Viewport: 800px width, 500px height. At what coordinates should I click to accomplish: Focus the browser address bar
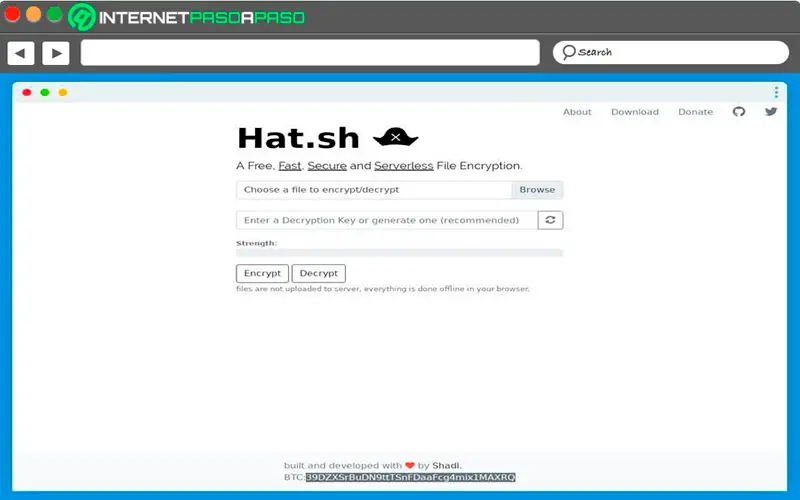tap(310, 53)
